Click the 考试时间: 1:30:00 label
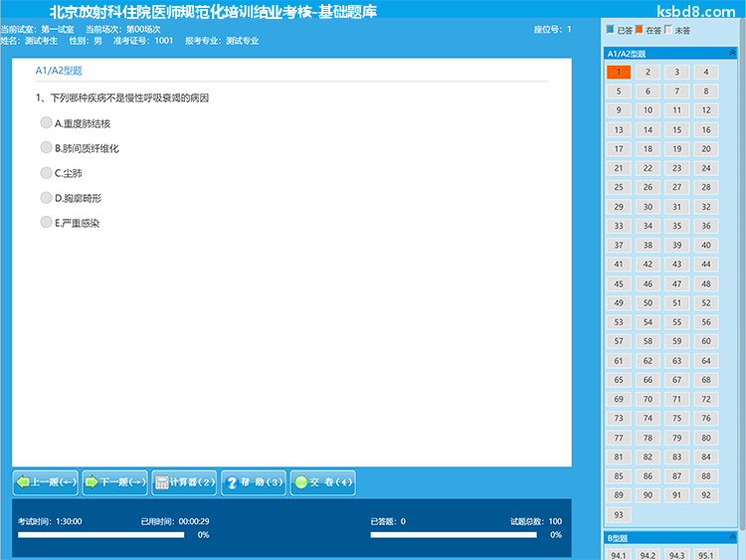This screenshot has height=560, width=746. point(50,521)
